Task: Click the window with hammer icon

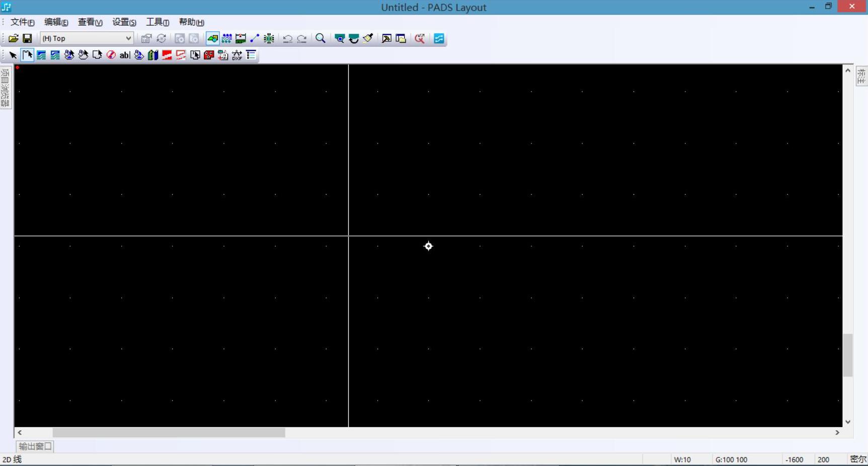Action: pos(386,38)
